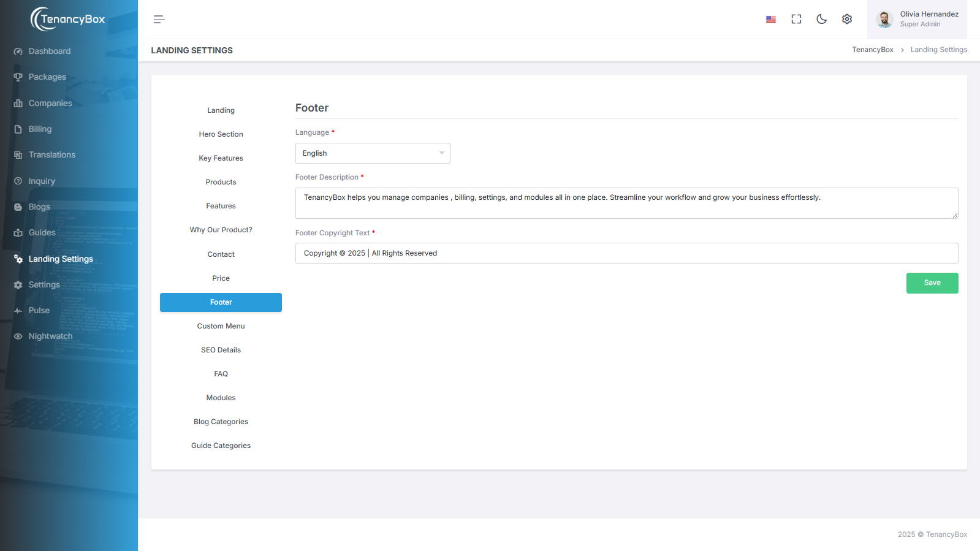The width and height of the screenshot is (980, 551).
Task: Open the Price tab
Action: [221, 278]
